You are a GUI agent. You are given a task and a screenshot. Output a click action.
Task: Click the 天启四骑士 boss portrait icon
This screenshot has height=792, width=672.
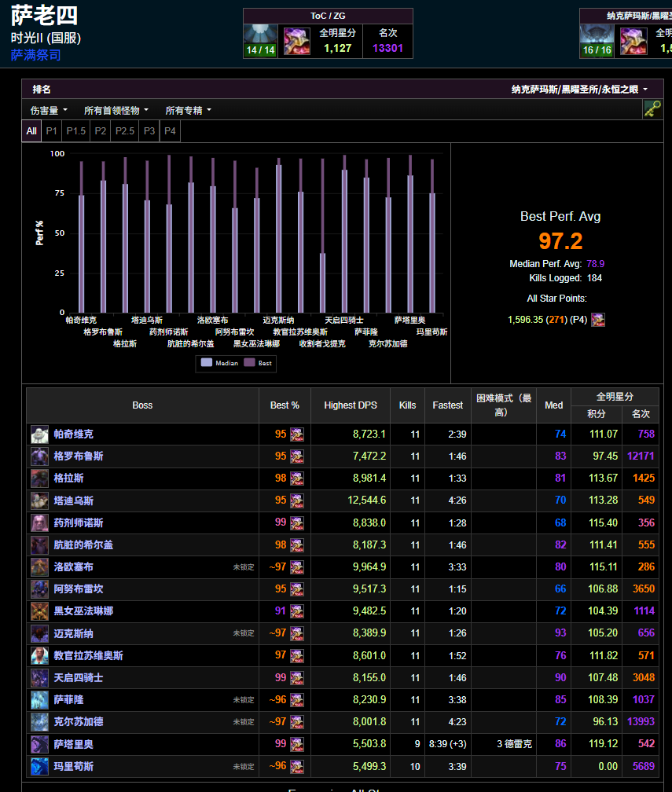pos(39,678)
